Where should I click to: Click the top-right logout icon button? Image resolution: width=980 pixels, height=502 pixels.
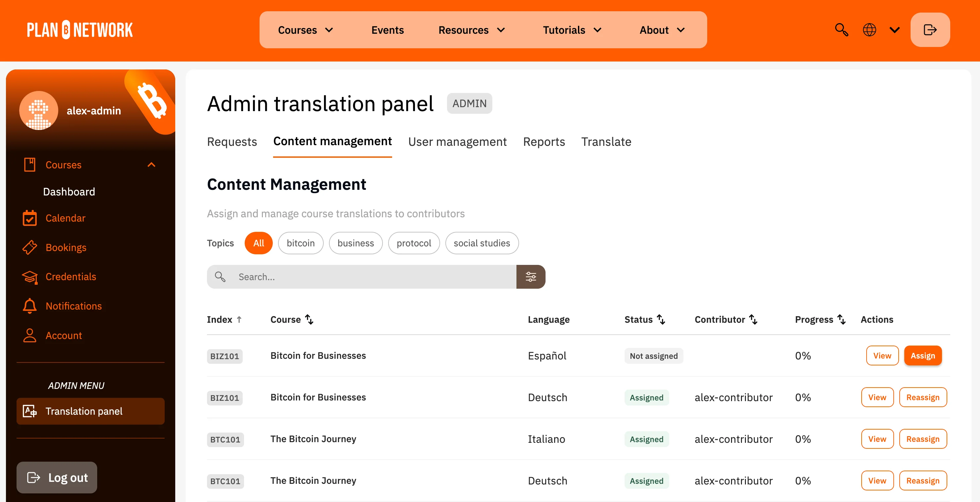pyautogui.click(x=930, y=30)
